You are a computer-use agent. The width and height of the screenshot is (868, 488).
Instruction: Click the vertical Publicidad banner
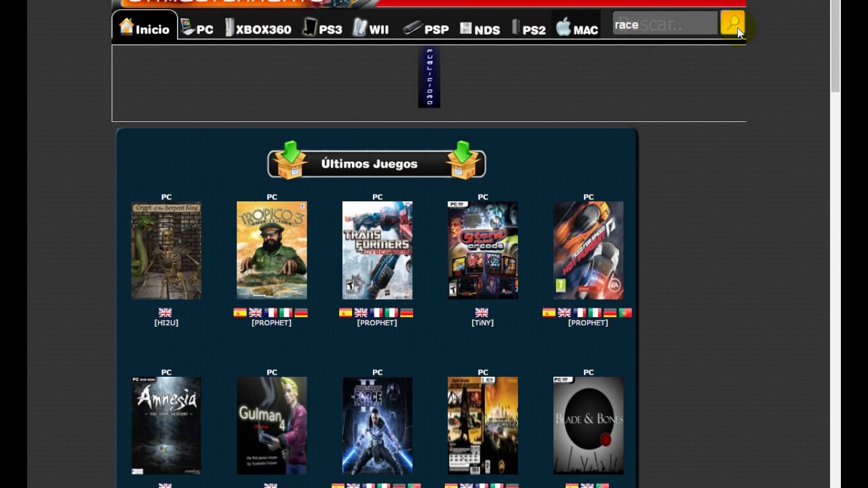tap(429, 77)
